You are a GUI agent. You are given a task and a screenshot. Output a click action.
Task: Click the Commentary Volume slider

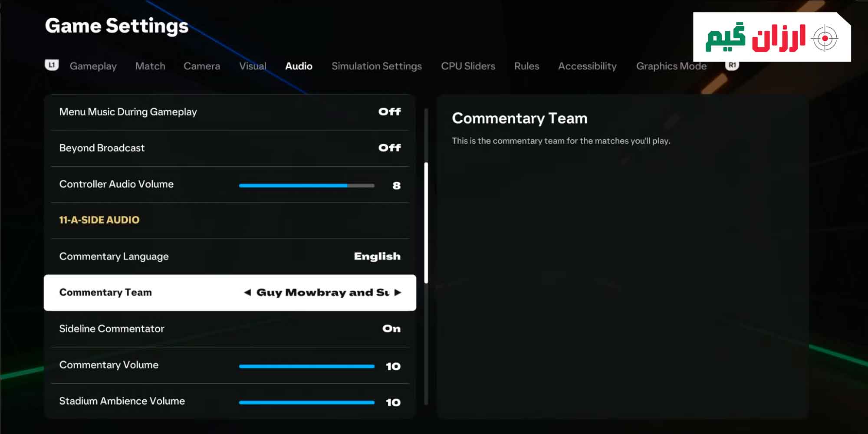(x=306, y=366)
